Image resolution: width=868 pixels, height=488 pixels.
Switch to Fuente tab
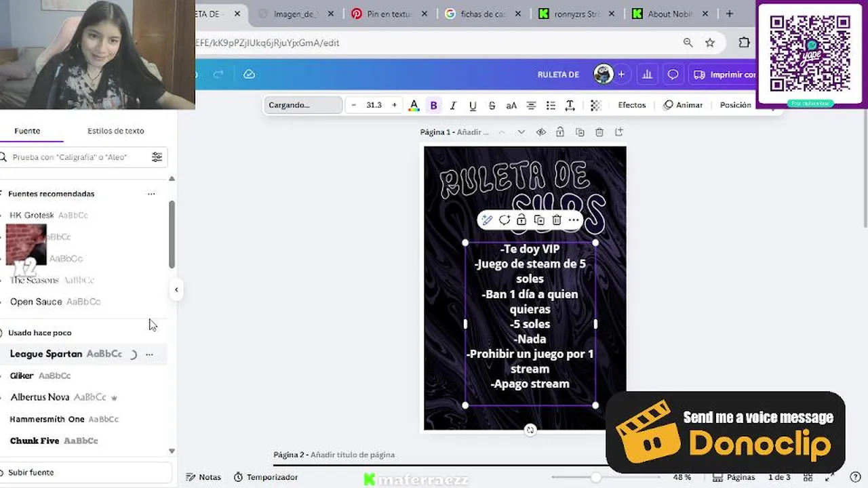coord(27,131)
